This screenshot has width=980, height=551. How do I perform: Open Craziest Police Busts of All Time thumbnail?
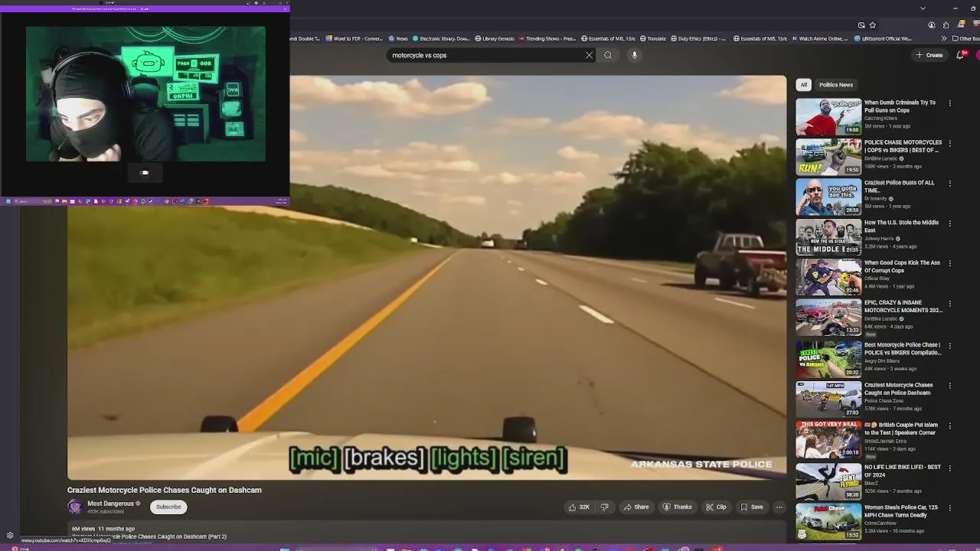pyautogui.click(x=828, y=197)
